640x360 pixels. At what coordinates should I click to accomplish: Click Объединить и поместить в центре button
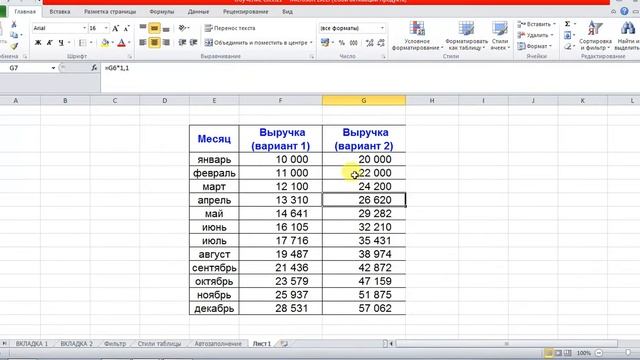click(x=258, y=42)
